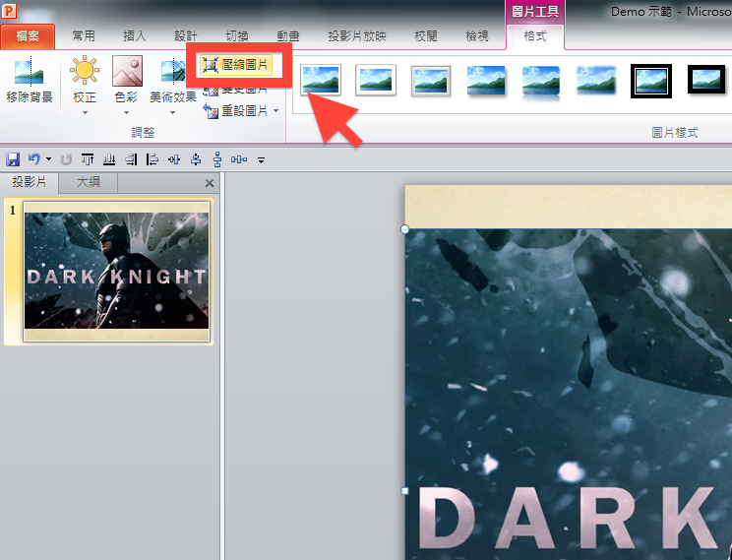Open the Color (色彩) picture icon
Image resolution: width=732 pixels, height=560 pixels.
[127, 71]
